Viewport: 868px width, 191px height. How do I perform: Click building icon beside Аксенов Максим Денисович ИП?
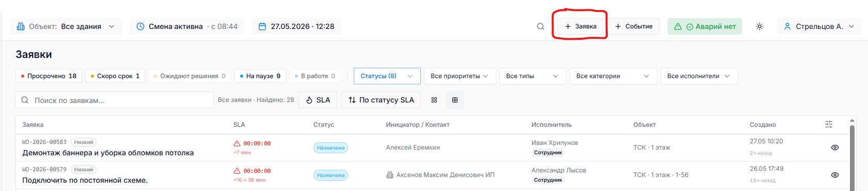(390, 175)
